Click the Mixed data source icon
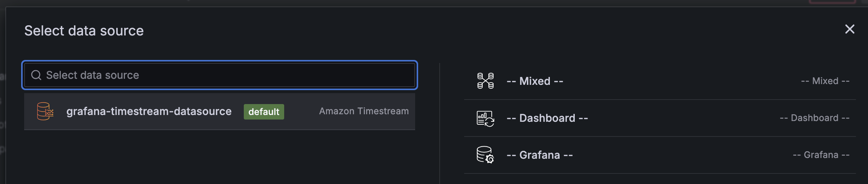Image resolution: width=868 pixels, height=184 pixels. click(x=485, y=81)
